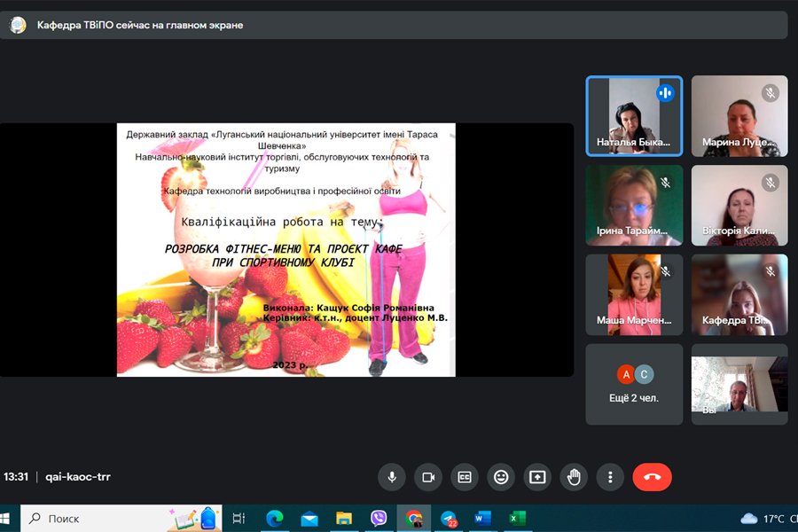Mute the microphone in the call toolbar
Screen dimensions: 798x532
click(391, 477)
